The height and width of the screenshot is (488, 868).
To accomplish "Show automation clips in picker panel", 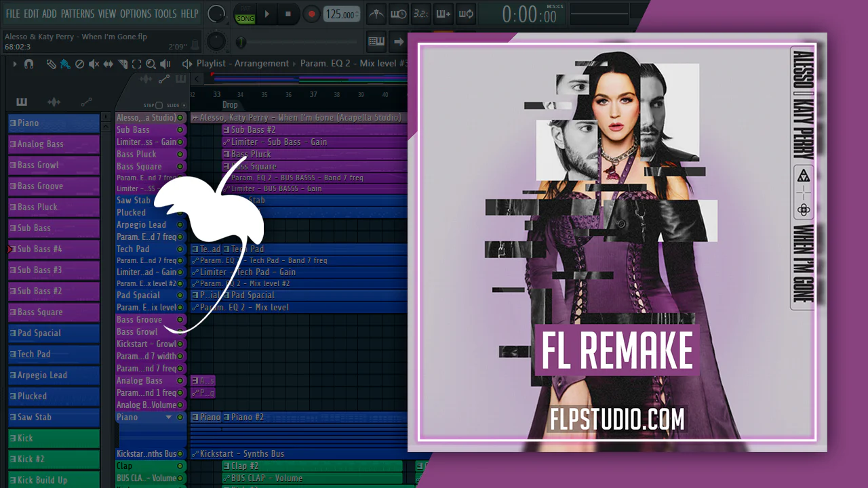I will coord(86,102).
